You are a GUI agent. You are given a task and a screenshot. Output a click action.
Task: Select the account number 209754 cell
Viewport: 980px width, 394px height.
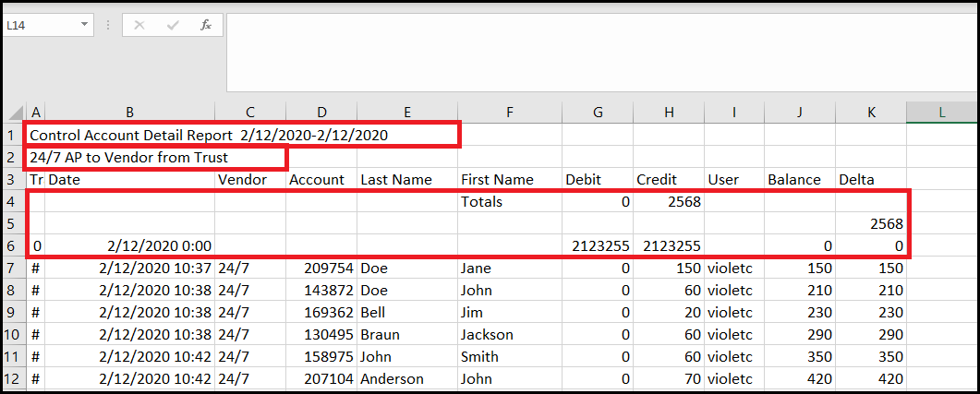[321, 269]
